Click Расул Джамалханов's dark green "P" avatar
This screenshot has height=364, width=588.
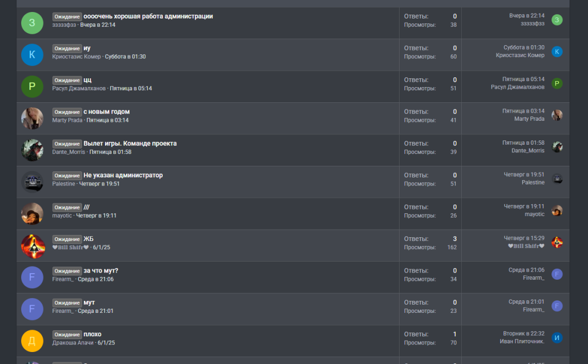(x=32, y=87)
